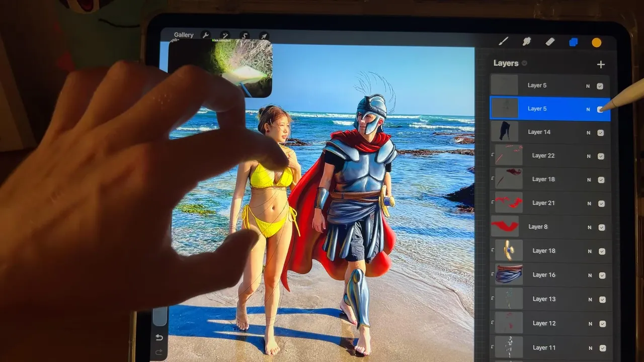Hide Layer 12 using its checkbox
The width and height of the screenshot is (644, 362).
tap(602, 324)
